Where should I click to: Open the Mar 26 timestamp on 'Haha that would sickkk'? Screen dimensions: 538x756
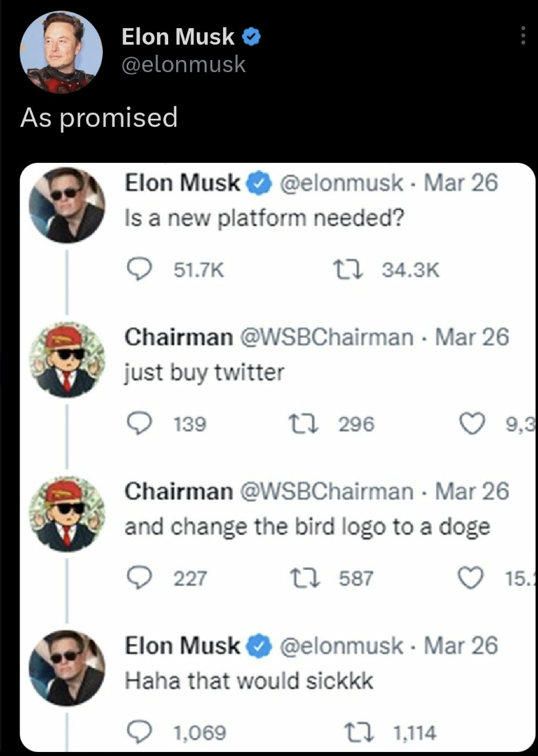[461, 646]
